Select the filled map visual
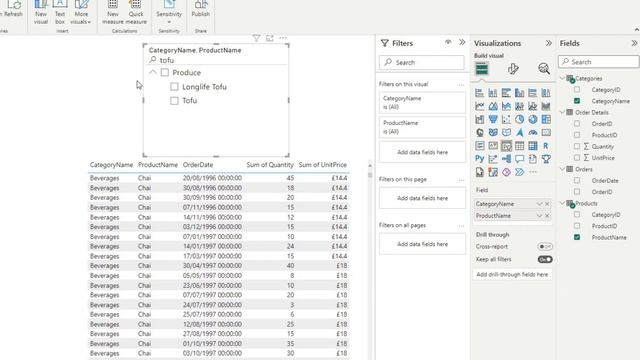 [493, 133]
